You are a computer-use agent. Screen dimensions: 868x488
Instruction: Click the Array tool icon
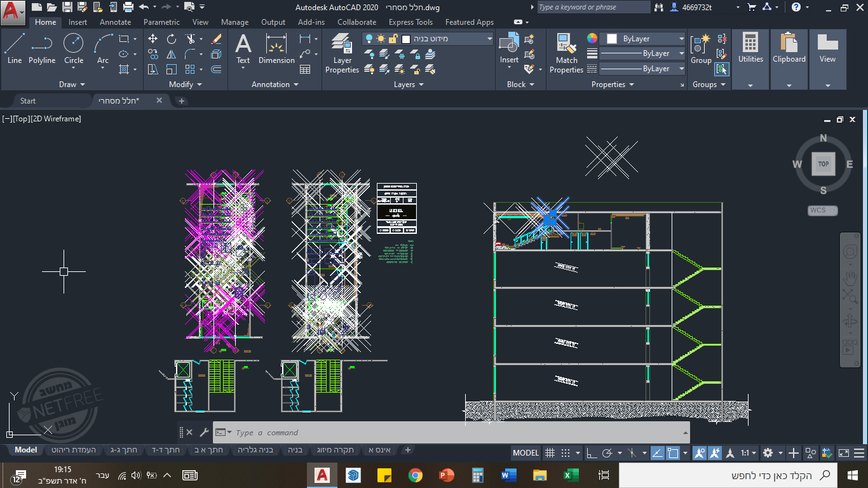point(190,69)
